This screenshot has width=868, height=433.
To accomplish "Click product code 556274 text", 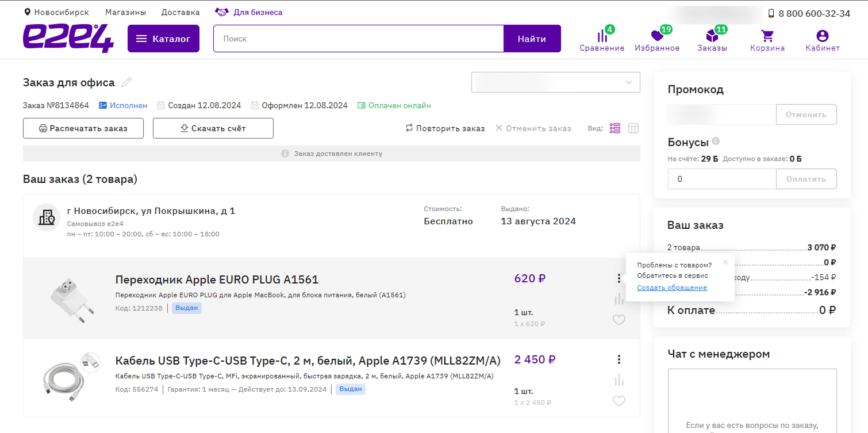I will 137,389.
